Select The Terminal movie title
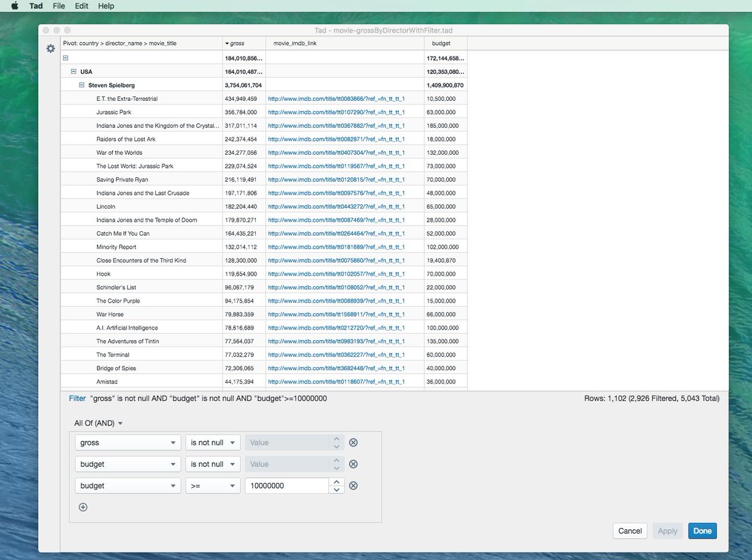 click(113, 355)
